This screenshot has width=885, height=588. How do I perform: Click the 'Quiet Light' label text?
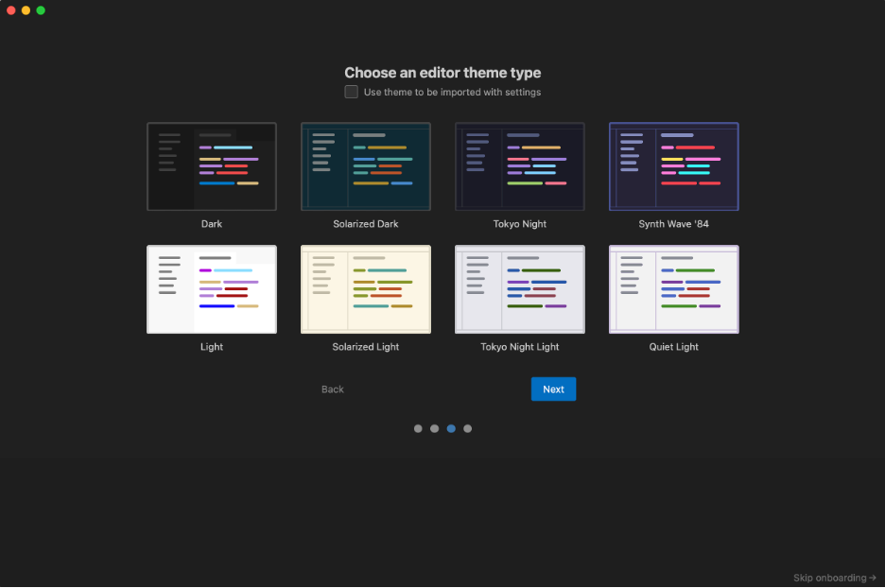[x=674, y=347]
